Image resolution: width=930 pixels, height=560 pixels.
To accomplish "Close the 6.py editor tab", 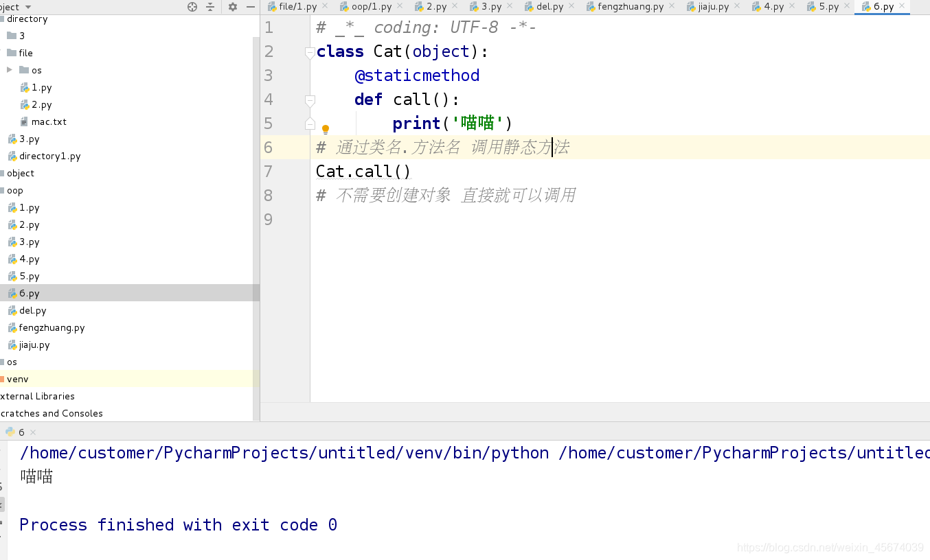I will (x=901, y=6).
